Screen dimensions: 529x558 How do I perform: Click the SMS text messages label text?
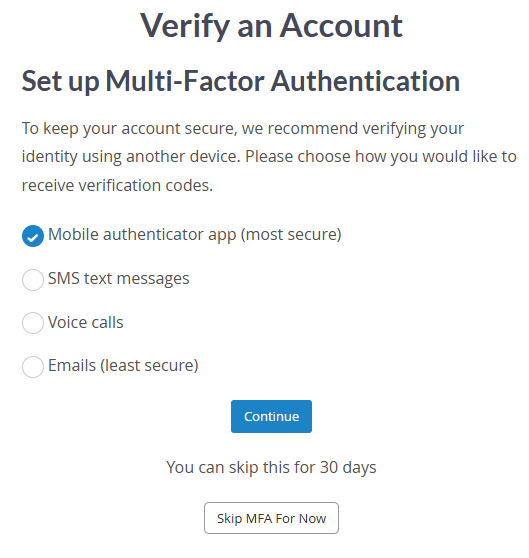(x=118, y=279)
